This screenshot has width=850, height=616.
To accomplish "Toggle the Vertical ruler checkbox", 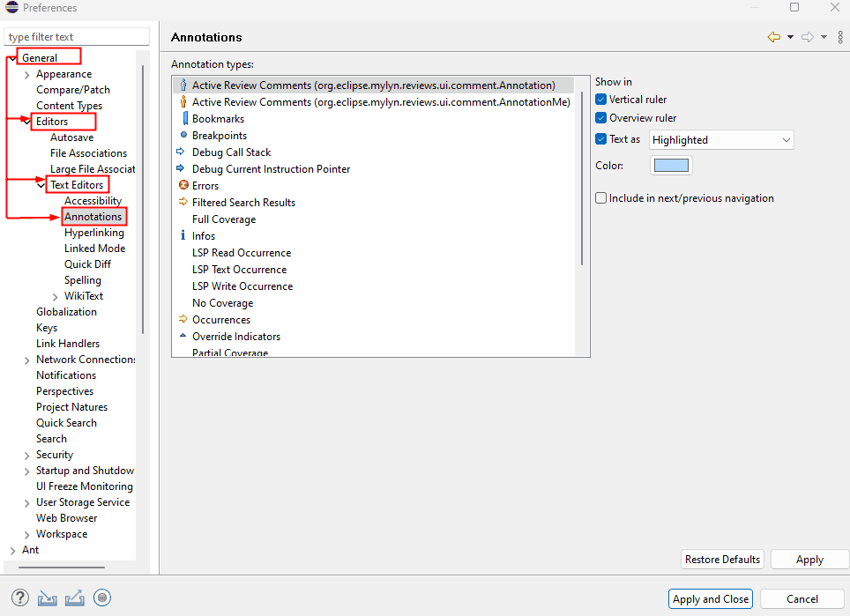I will point(600,100).
